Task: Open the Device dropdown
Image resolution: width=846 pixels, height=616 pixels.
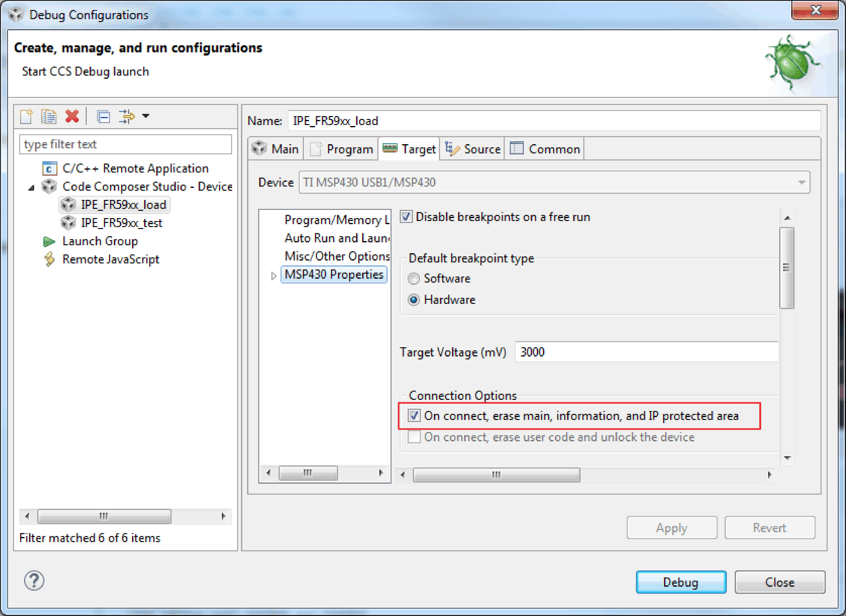Action: click(554, 182)
